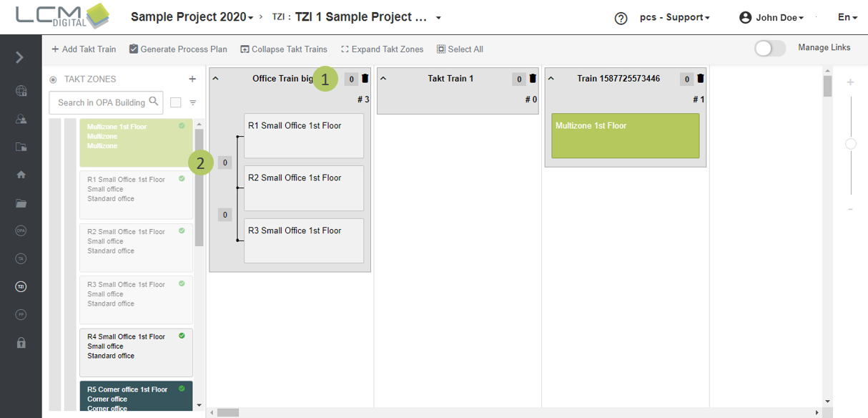Add a takt zone with plus icon
Viewport: 868px width, 418px height.
coord(192,79)
